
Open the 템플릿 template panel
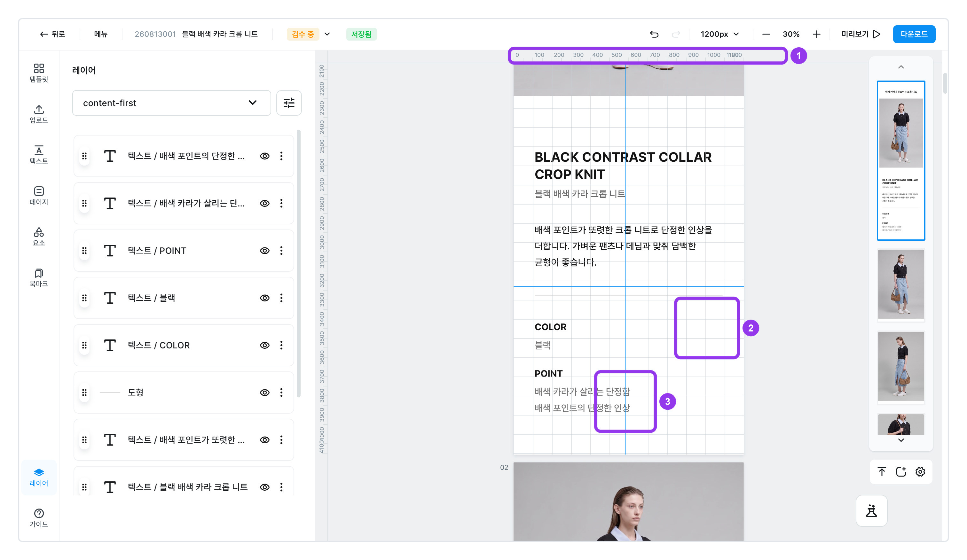(x=39, y=73)
